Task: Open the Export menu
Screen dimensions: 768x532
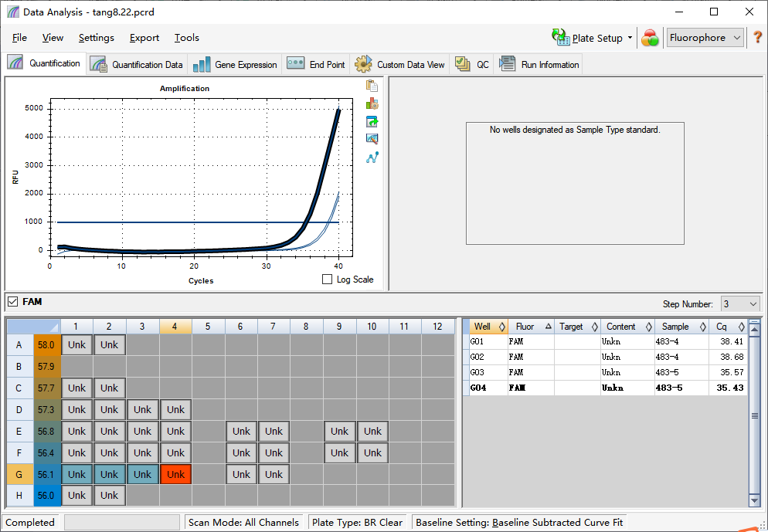Action: point(144,38)
